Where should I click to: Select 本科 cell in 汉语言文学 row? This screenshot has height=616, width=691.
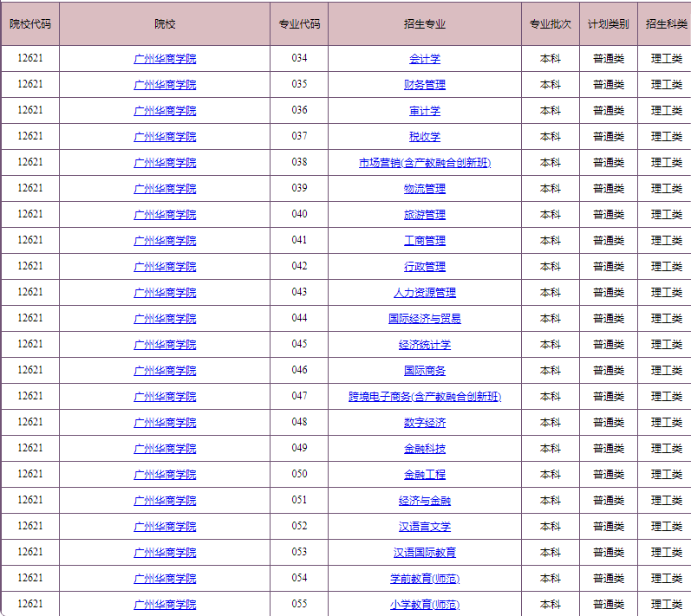pyautogui.click(x=551, y=526)
